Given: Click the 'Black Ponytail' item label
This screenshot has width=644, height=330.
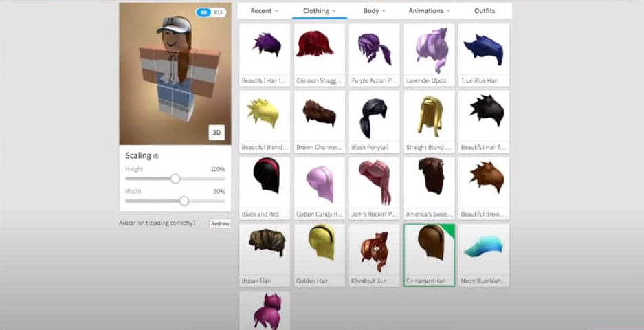Looking at the screenshot, I should tap(370, 147).
